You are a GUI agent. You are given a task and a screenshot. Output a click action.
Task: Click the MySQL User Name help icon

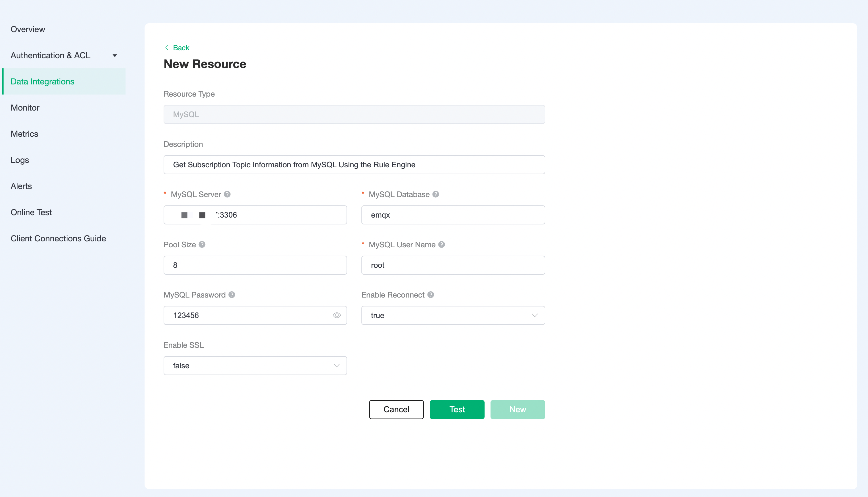[x=442, y=244]
